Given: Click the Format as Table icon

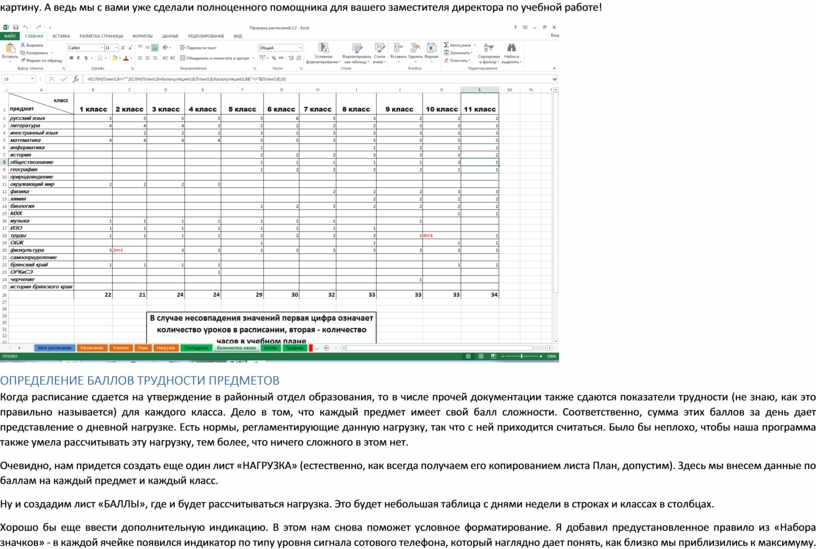Looking at the screenshot, I should click(x=355, y=50).
